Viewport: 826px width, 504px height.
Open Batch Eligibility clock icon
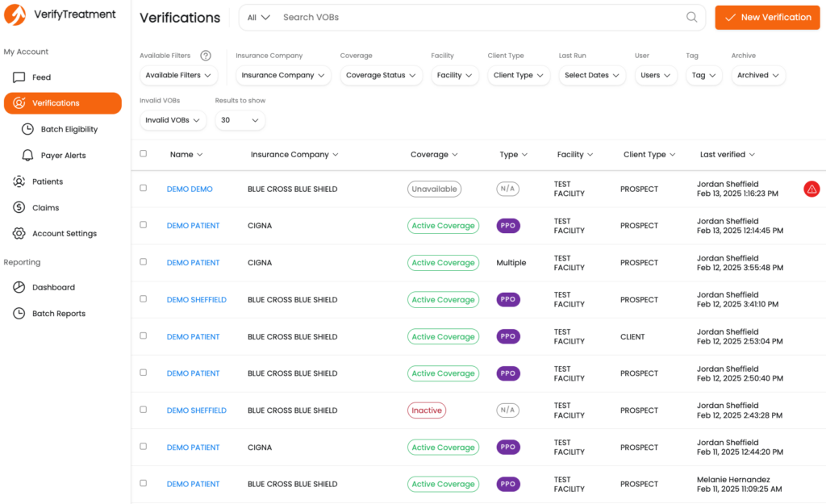tap(27, 129)
